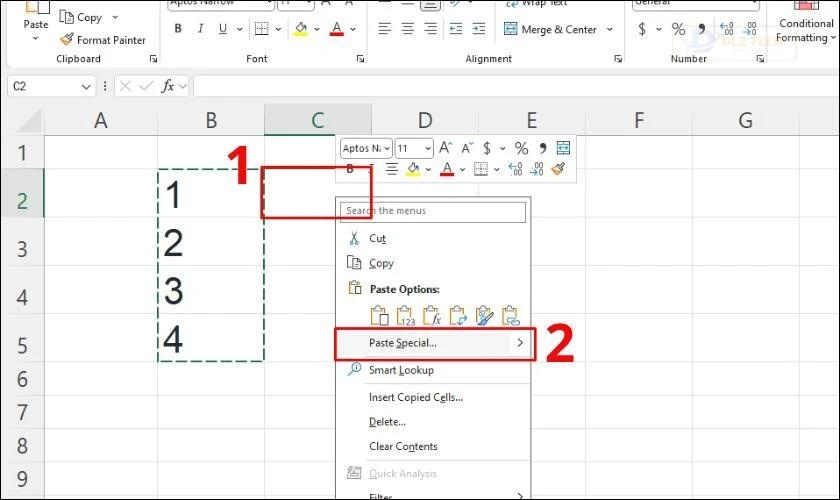
Task: Click the Format Painter brush in mini toolbar
Action: 558,169
